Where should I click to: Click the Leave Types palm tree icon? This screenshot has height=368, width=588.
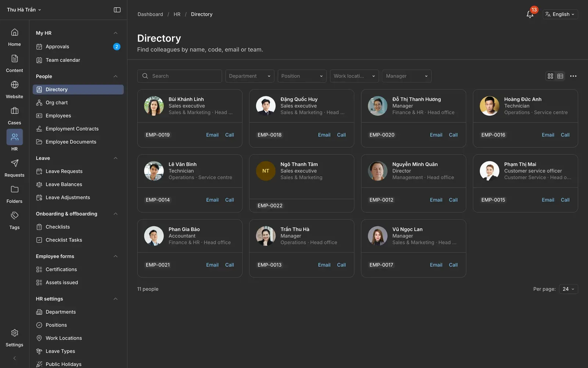click(39, 351)
